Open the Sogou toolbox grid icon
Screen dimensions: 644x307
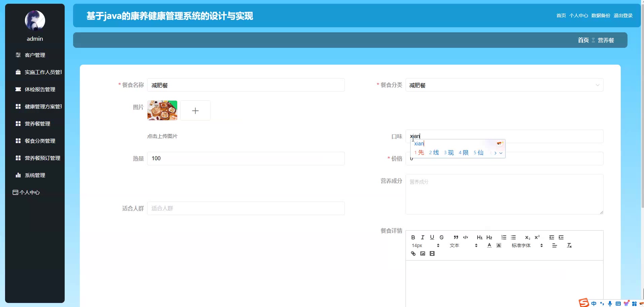click(634, 304)
